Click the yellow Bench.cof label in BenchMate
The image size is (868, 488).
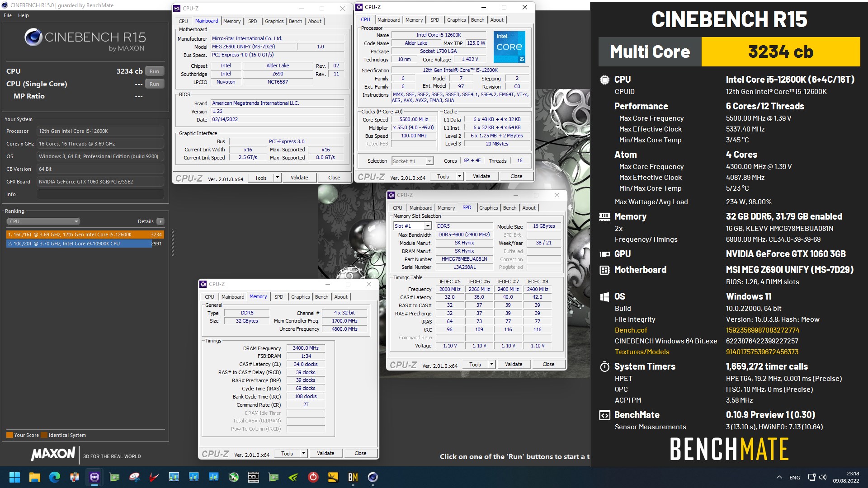point(631,330)
